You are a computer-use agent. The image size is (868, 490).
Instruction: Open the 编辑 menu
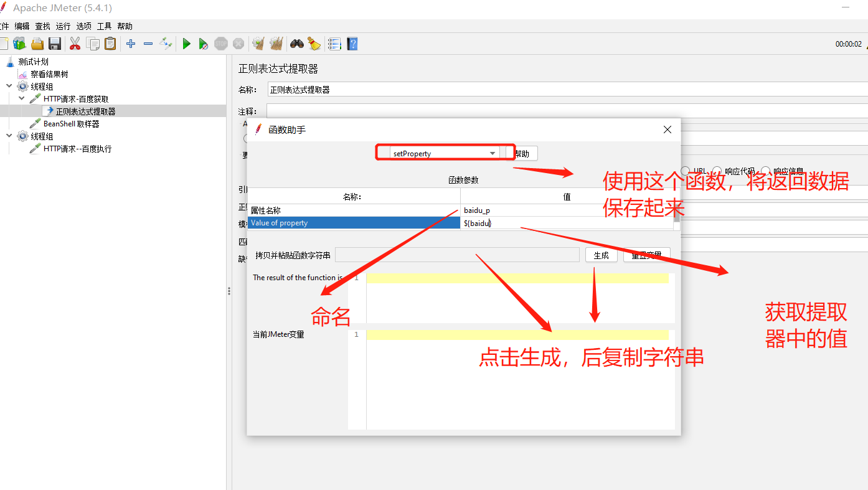coord(22,26)
